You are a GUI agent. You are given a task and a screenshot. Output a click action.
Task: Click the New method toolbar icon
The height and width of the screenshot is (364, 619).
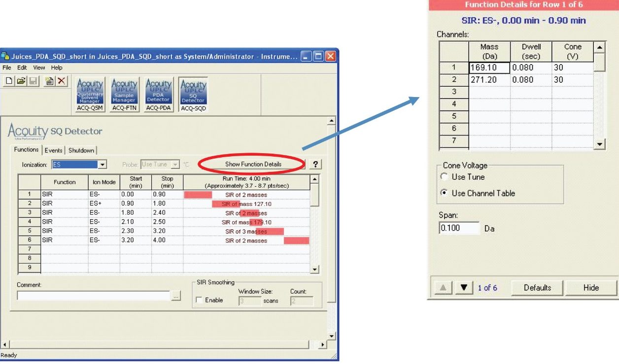(x=9, y=81)
